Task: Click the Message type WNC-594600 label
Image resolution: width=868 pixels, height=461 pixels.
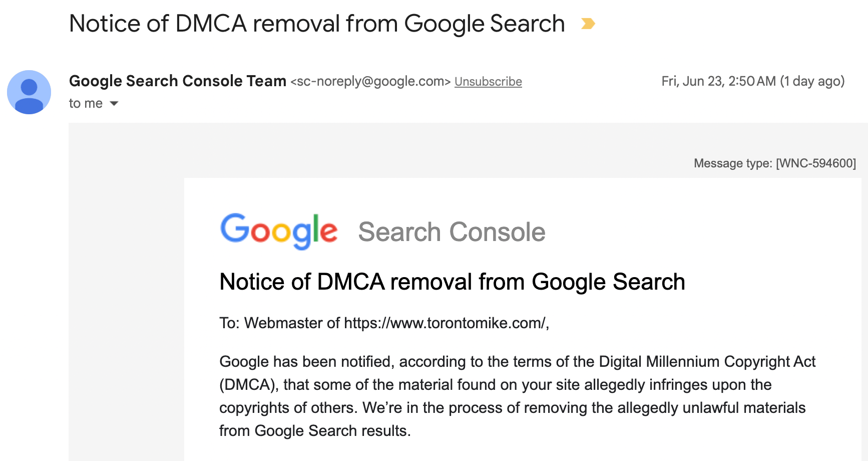Action: coord(774,163)
